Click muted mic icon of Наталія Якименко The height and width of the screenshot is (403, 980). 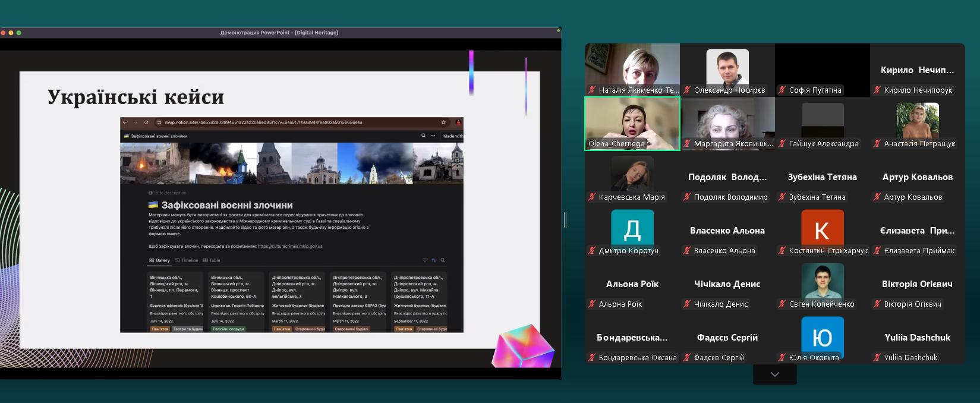592,90
